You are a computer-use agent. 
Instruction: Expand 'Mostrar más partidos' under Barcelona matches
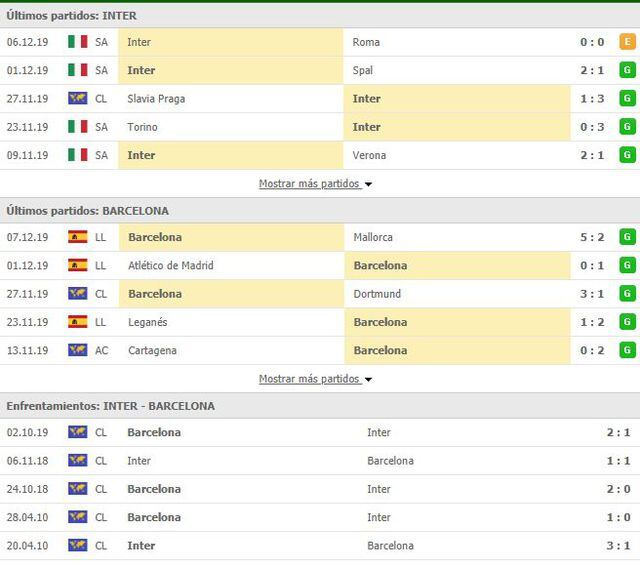click(x=314, y=379)
